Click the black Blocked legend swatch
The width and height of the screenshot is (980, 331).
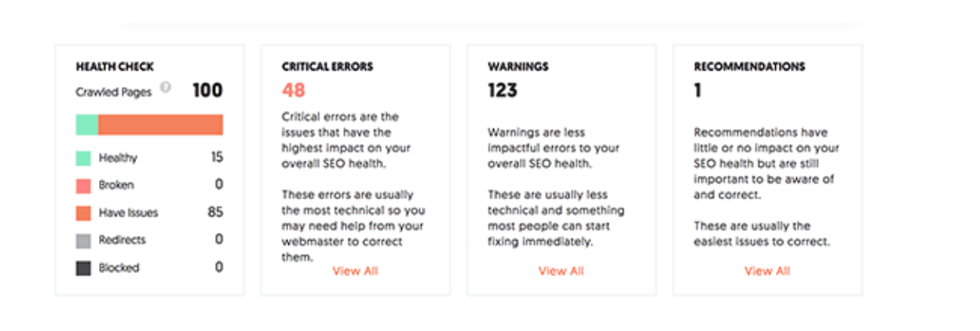(x=82, y=267)
